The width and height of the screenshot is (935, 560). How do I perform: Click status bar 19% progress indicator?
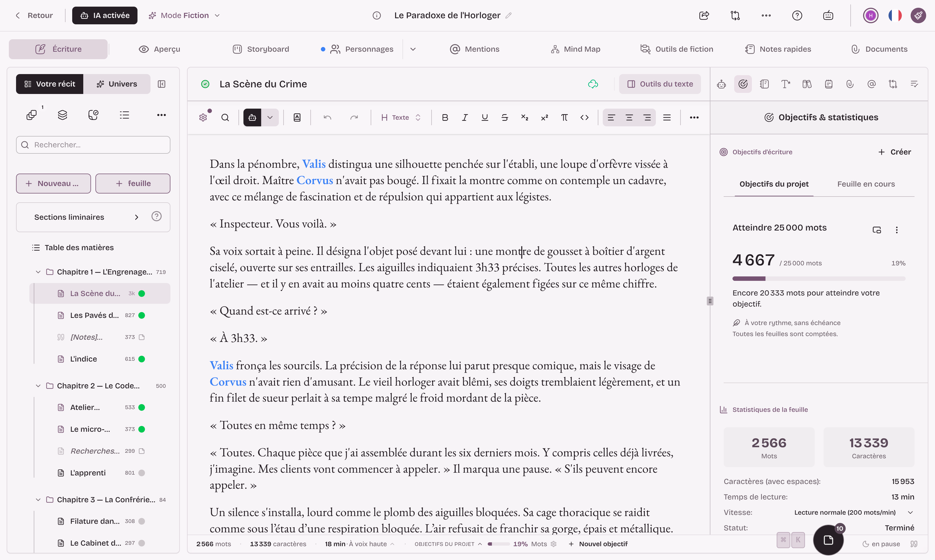click(507, 544)
